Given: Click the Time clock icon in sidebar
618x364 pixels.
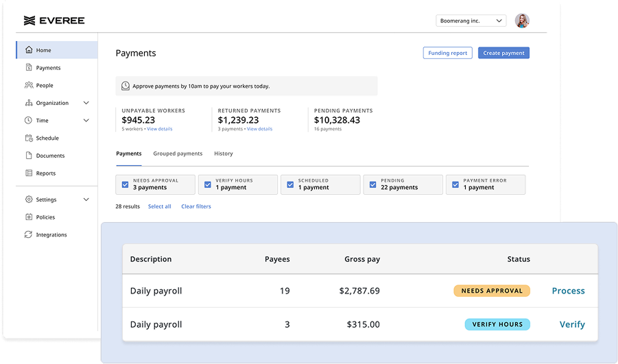Looking at the screenshot, I should pyautogui.click(x=28, y=120).
